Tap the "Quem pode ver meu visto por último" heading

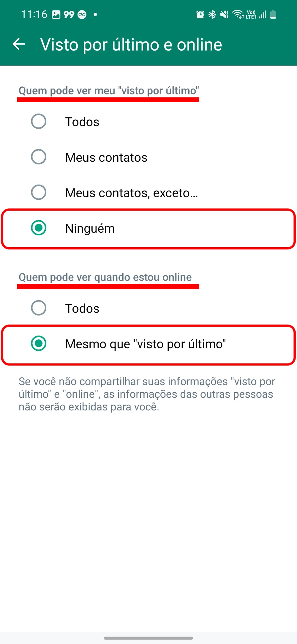[x=109, y=91]
